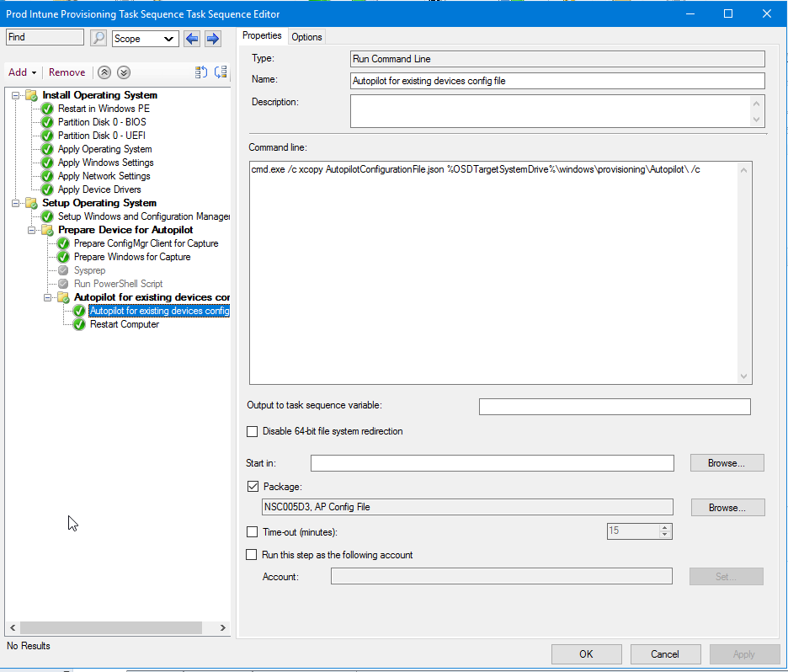Uncheck the Package checkbox
This screenshot has height=672, width=788.
[253, 487]
